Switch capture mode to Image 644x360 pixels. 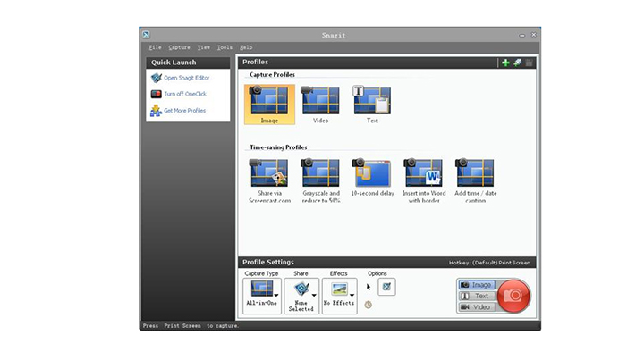click(x=478, y=285)
